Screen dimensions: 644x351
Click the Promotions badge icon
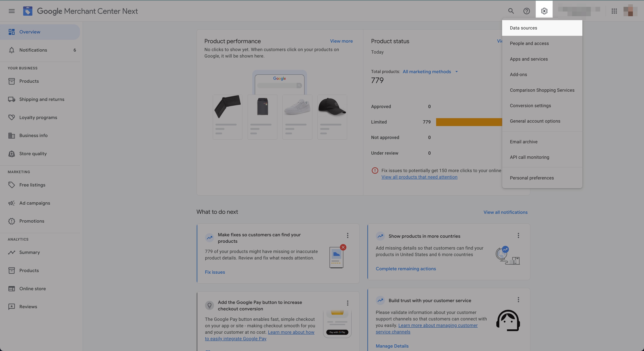coord(11,221)
